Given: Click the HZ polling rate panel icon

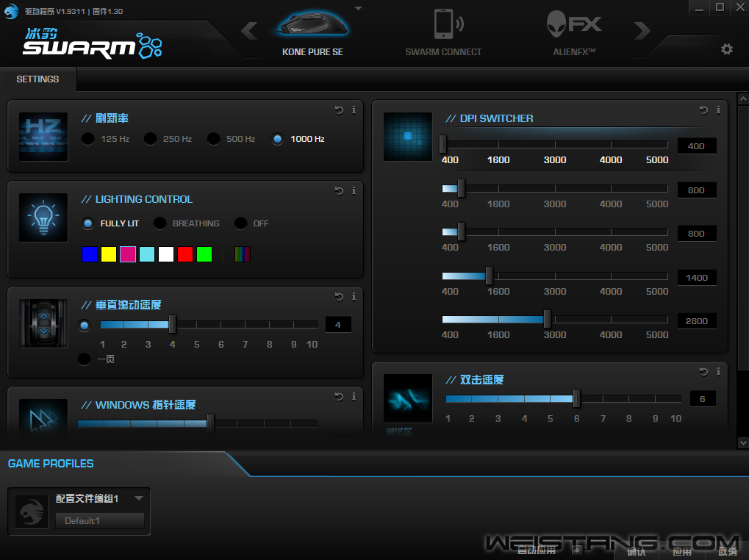Looking at the screenshot, I should tap(43, 137).
